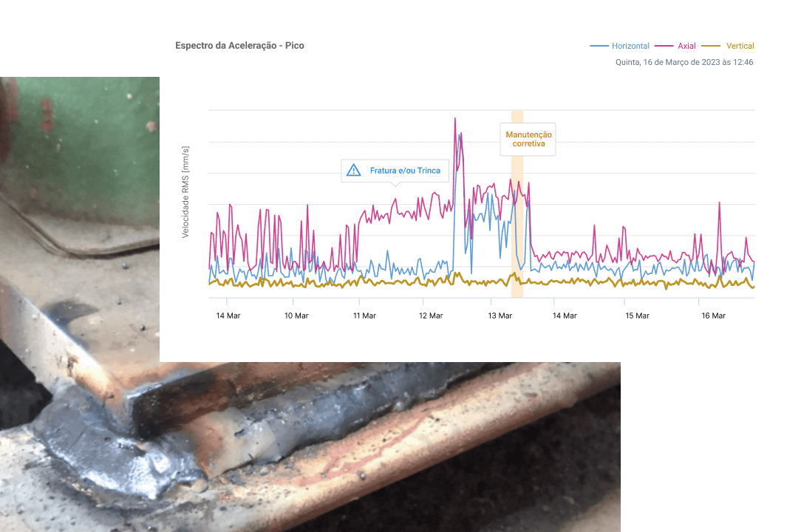Click the blue Horizontal legend line
The width and height of the screenshot is (787, 532).
pos(599,46)
